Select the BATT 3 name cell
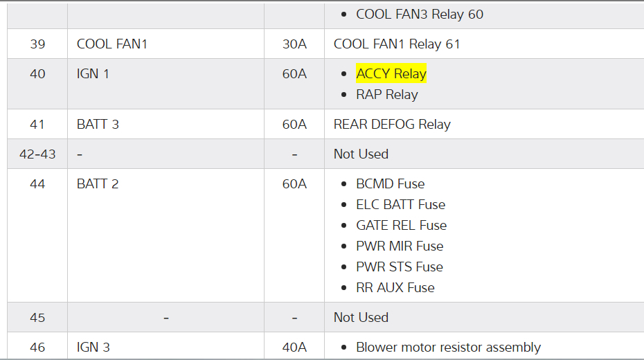 click(98, 125)
